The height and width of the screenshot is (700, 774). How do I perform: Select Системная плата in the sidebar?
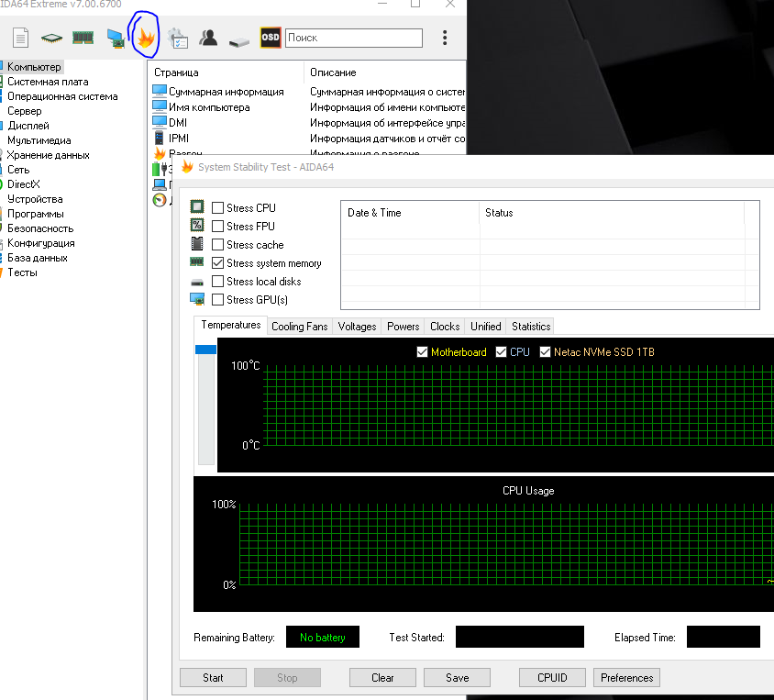coord(48,82)
